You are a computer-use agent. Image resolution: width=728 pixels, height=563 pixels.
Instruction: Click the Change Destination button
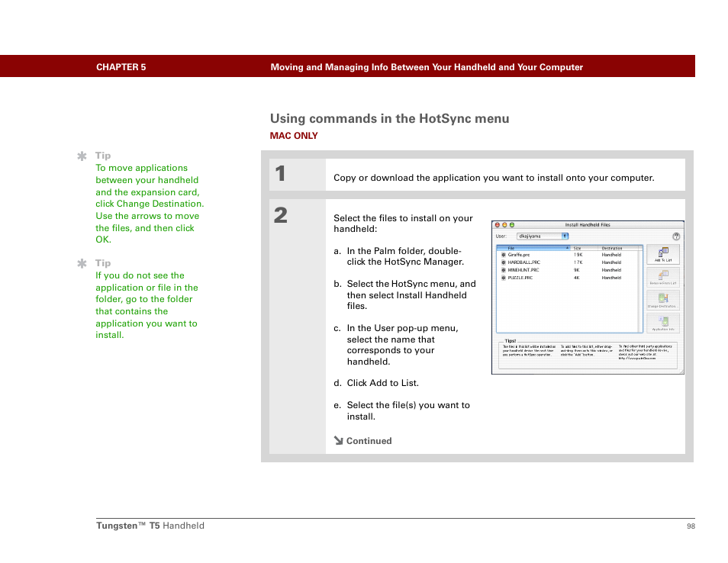pos(663,301)
